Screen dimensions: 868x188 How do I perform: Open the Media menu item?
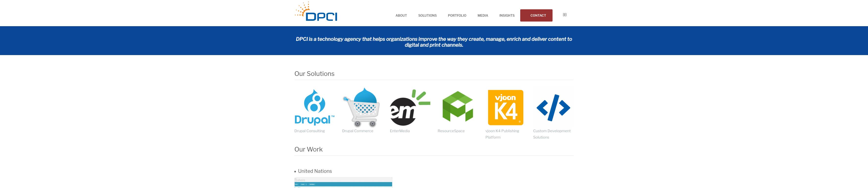[482, 15]
